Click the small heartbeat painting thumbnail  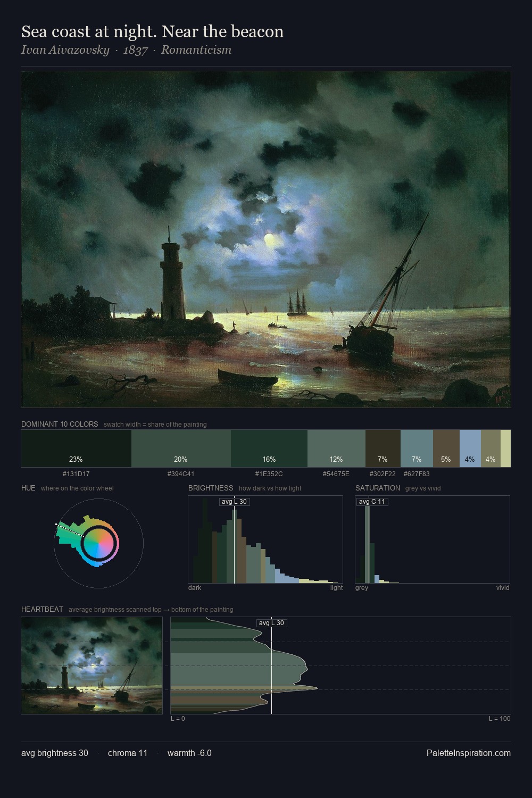tap(92, 666)
